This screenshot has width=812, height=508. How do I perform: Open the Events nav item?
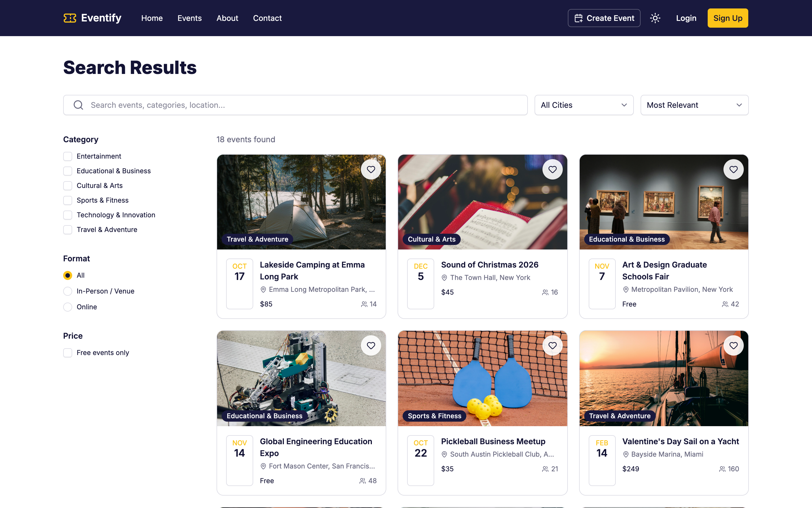coord(189,18)
